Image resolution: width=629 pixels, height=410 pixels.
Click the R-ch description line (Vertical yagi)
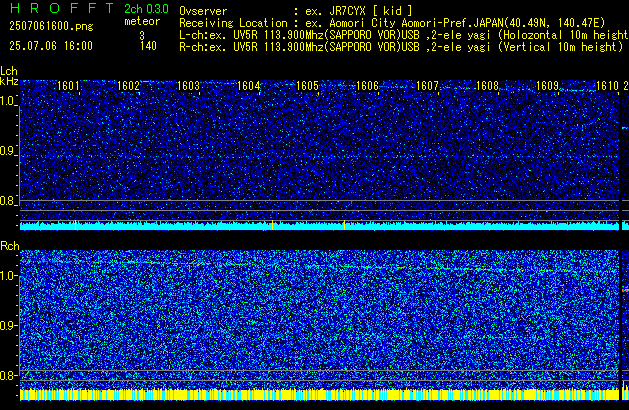point(401,47)
